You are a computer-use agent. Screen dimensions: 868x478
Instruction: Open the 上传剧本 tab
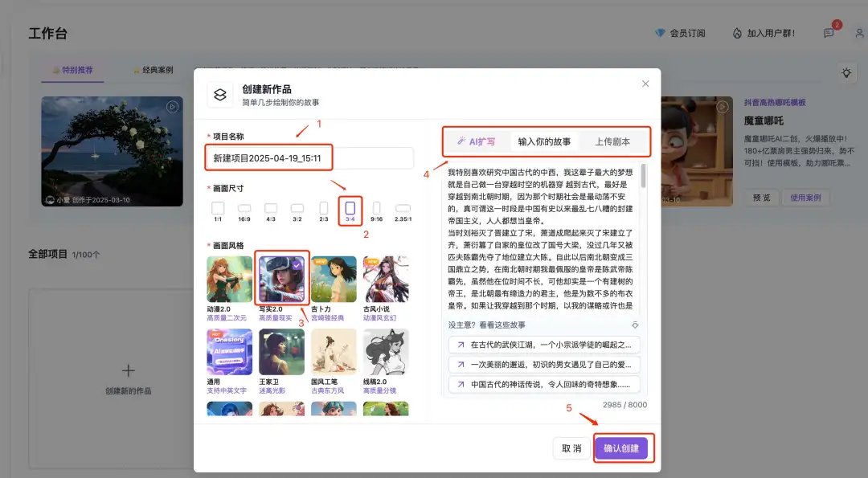(x=612, y=141)
